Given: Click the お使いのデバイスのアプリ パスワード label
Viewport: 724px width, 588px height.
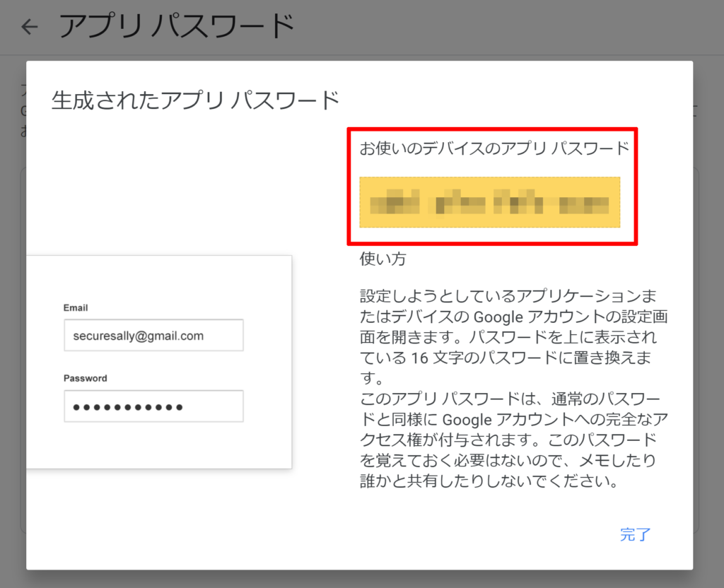Looking at the screenshot, I should point(494,148).
